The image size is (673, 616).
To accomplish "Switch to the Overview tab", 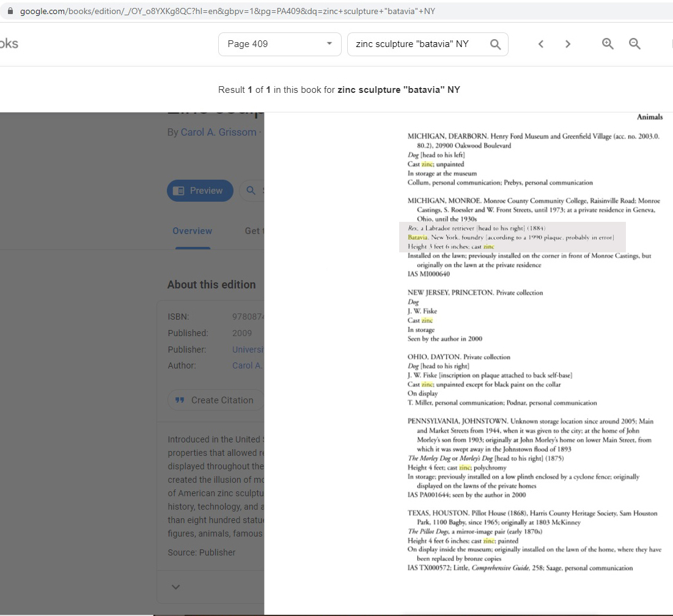I will [x=193, y=231].
